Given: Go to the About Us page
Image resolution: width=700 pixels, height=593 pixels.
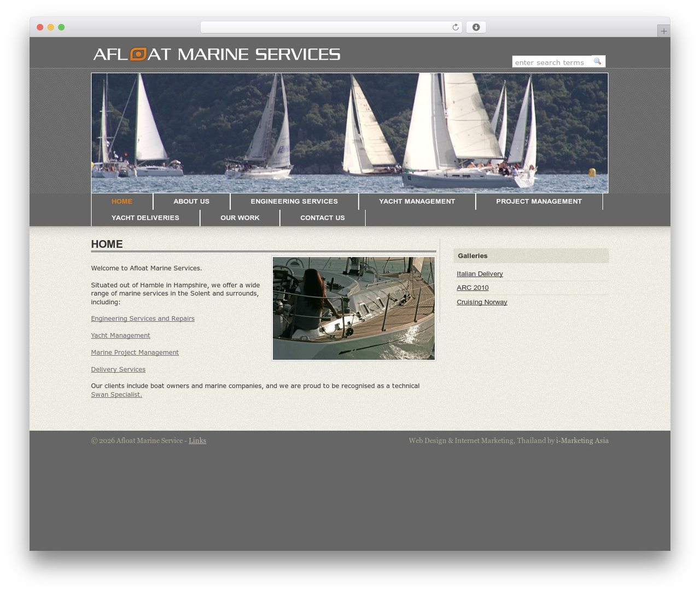Looking at the screenshot, I should 191,201.
